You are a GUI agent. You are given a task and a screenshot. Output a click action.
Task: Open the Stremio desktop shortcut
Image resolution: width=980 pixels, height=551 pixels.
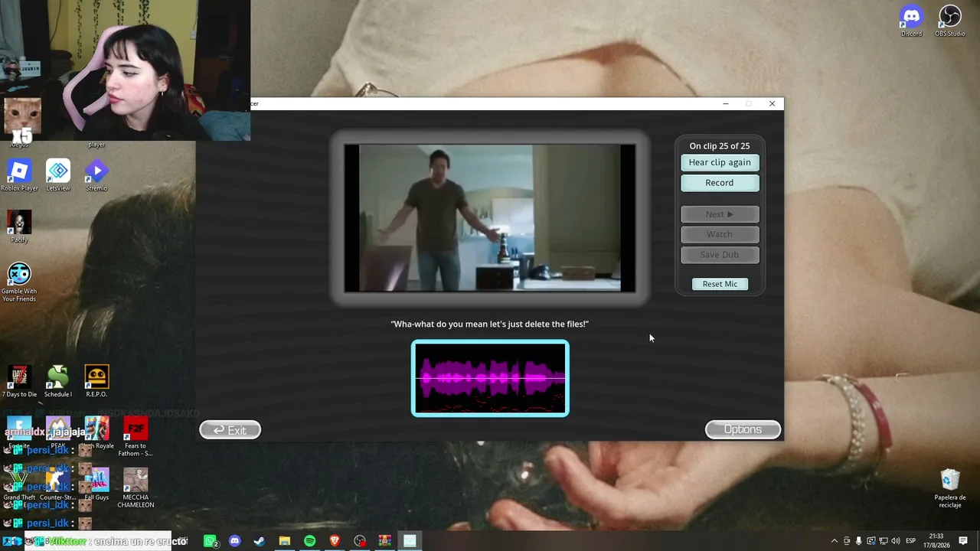click(x=96, y=175)
